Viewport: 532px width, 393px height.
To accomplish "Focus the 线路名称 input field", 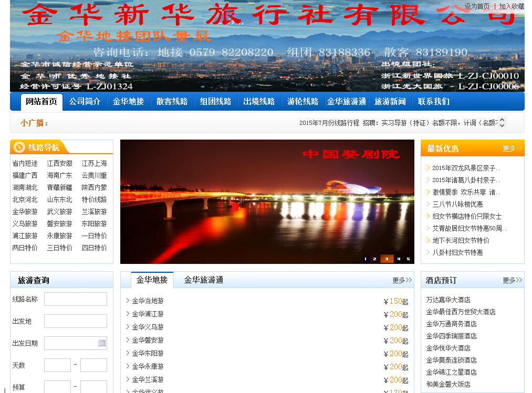I will (76, 299).
